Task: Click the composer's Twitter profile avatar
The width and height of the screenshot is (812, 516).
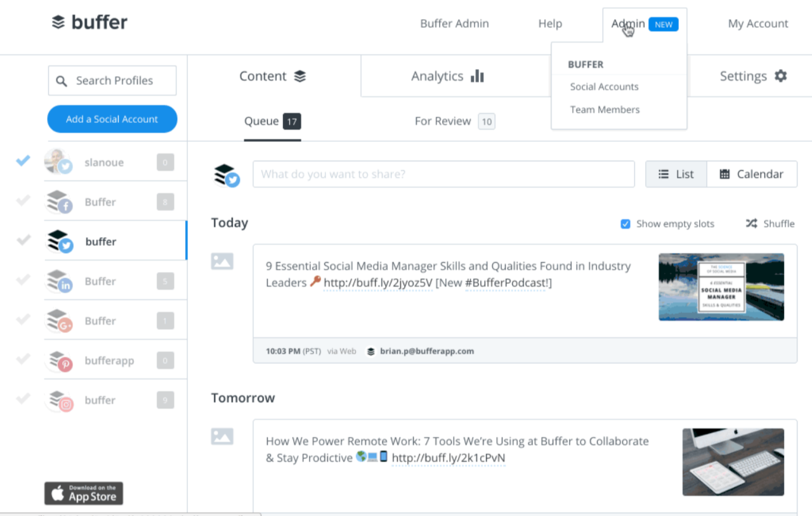Action: point(226,175)
